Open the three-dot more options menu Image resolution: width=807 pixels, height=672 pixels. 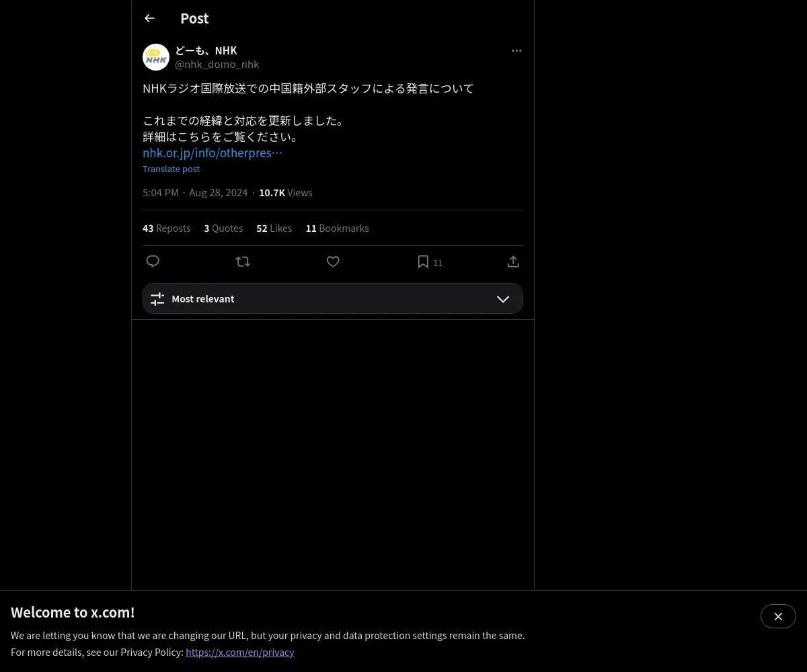[516, 50]
